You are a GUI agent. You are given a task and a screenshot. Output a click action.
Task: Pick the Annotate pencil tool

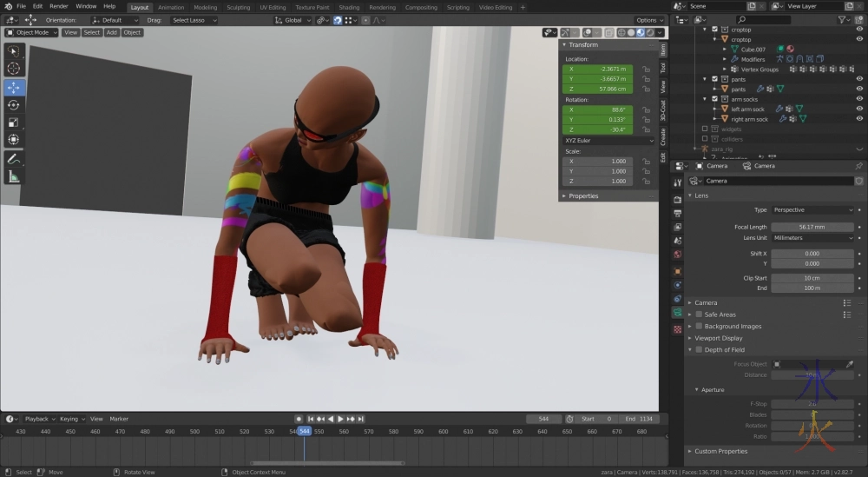14,159
